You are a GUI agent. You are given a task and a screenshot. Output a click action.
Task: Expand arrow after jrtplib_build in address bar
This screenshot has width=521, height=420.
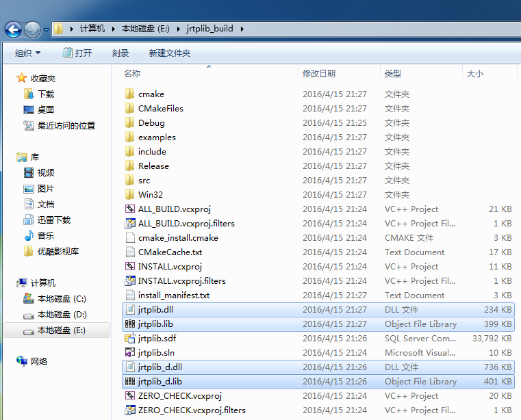coord(242,29)
